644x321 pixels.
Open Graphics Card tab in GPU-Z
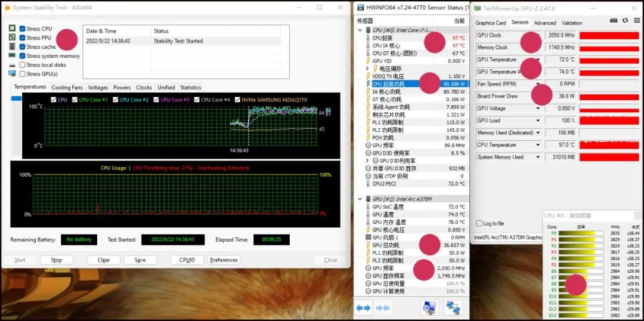490,23
